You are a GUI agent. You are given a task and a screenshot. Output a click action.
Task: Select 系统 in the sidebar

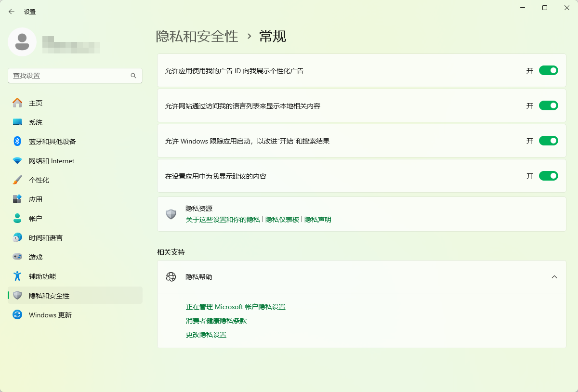click(75, 122)
